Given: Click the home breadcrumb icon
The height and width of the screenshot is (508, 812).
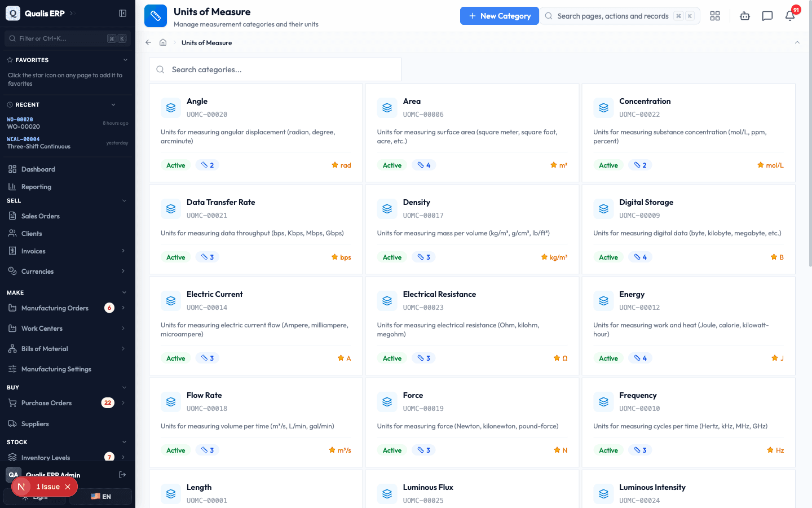Looking at the screenshot, I should [163, 42].
